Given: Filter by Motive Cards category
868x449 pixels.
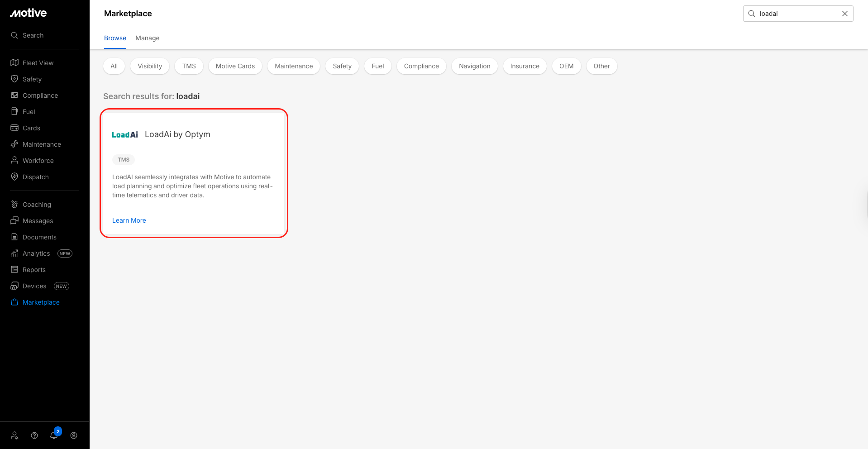Looking at the screenshot, I should (235, 66).
